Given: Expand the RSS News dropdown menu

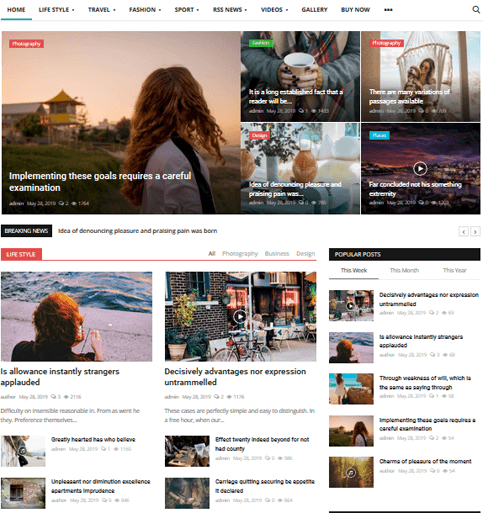Looking at the screenshot, I should pyautogui.click(x=230, y=10).
